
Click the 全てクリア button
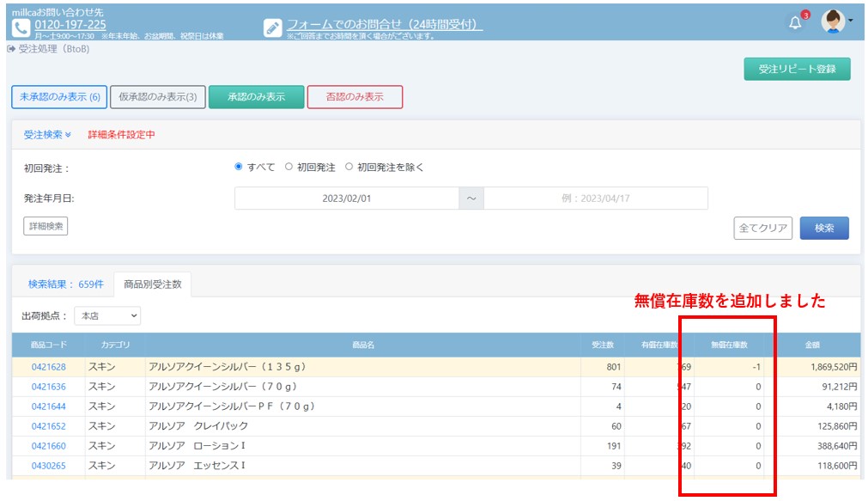[762, 228]
